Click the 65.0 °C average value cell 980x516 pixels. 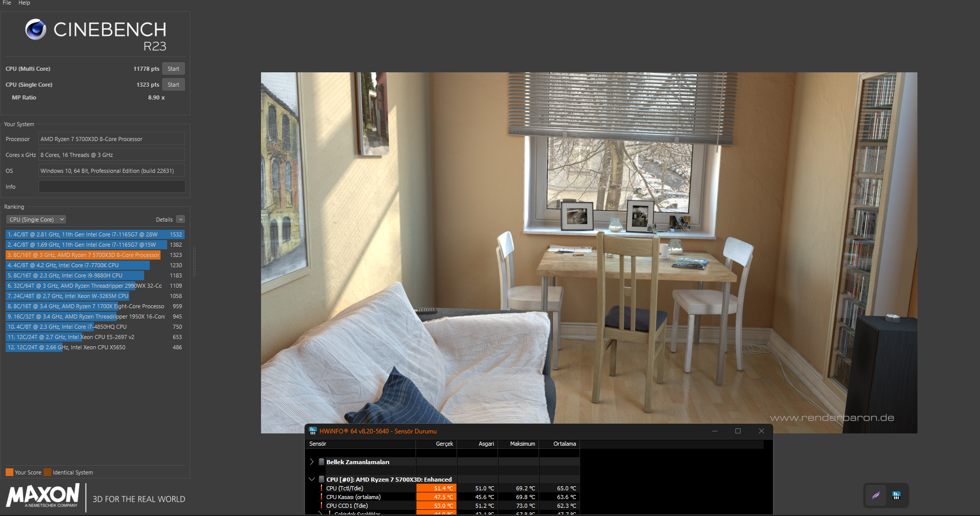tap(559, 488)
